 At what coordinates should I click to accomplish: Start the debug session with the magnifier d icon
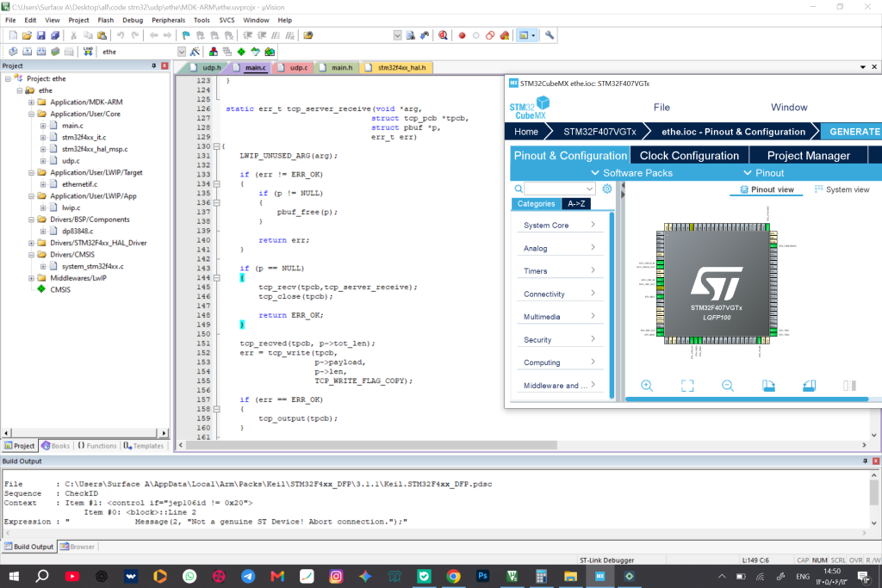(444, 35)
